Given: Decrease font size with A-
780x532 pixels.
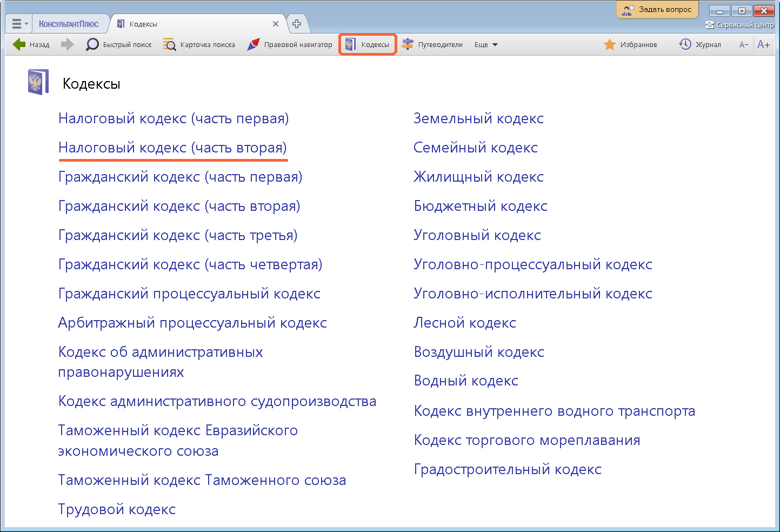Looking at the screenshot, I should point(744,44).
